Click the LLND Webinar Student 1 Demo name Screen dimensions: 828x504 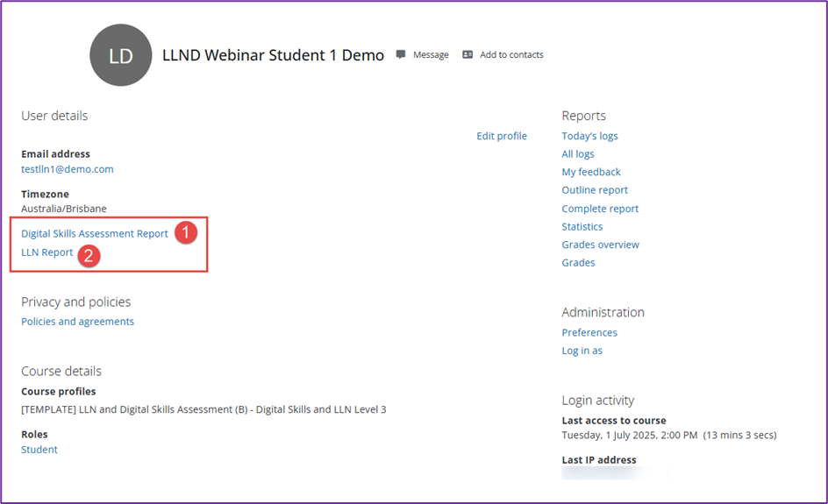tap(273, 55)
